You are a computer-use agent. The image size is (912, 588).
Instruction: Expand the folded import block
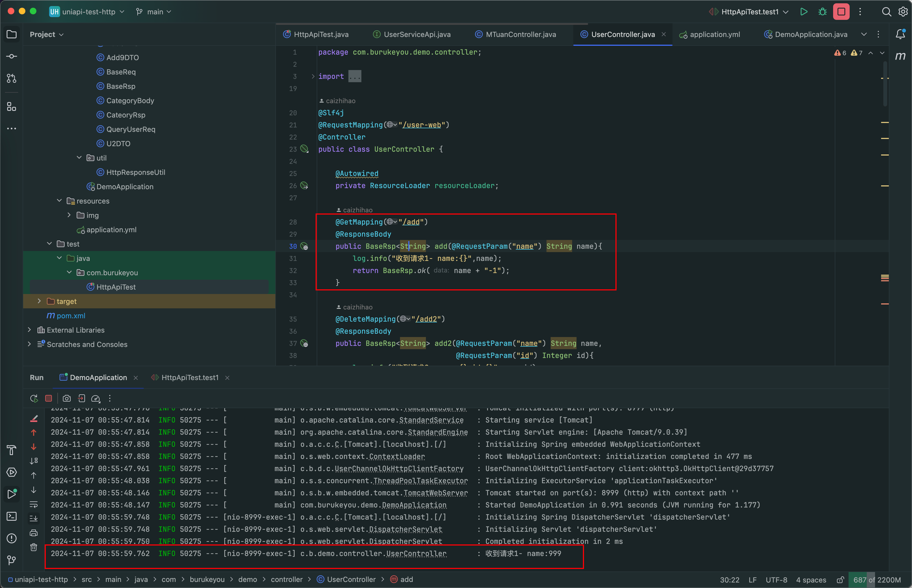[313, 76]
